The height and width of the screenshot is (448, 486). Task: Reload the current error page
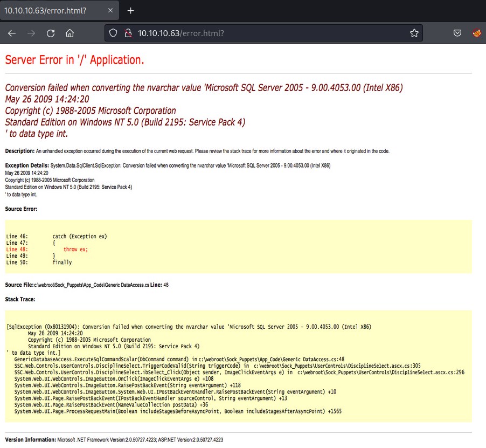pyautogui.click(x=51, y=33)
